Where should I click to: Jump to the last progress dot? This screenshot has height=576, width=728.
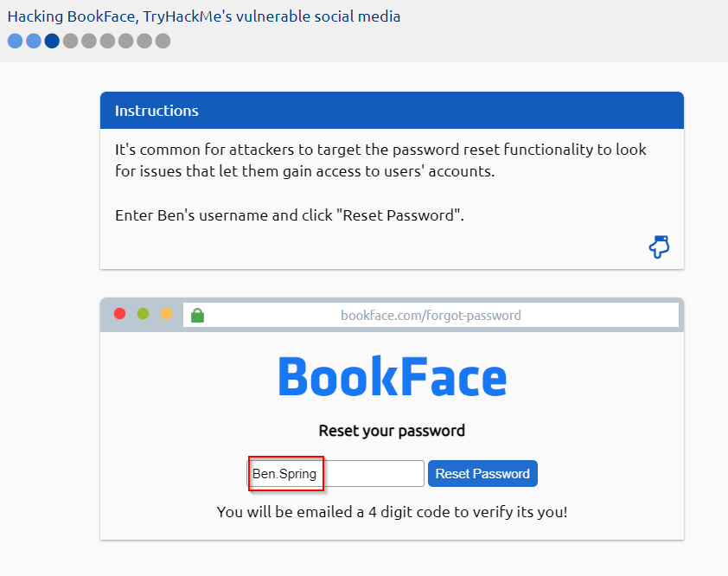[163, 41]
